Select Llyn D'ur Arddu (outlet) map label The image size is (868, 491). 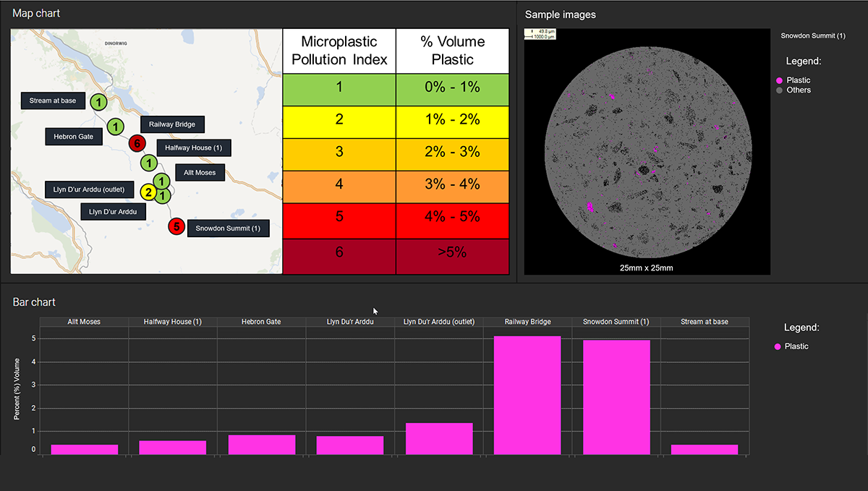click(89, 190)
